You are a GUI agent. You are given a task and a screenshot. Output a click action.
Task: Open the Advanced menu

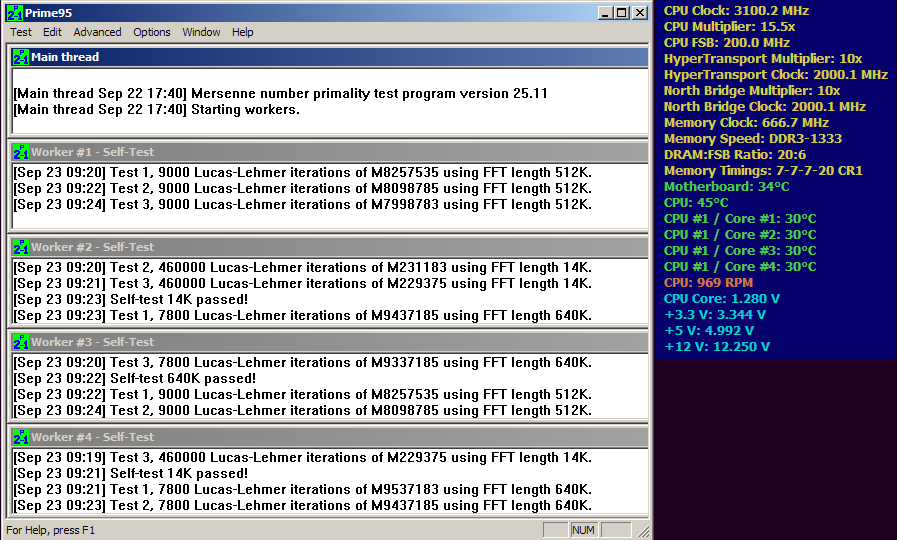(97, 32)
